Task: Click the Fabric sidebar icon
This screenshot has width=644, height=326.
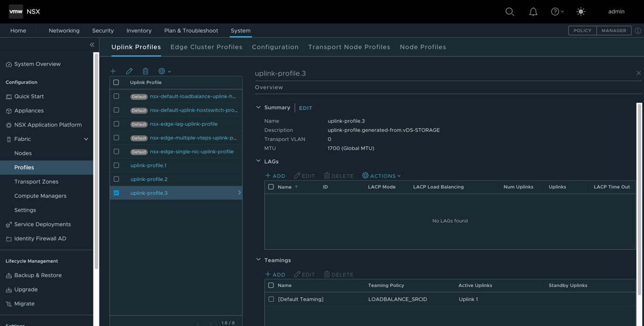Action: click(9, 139)
